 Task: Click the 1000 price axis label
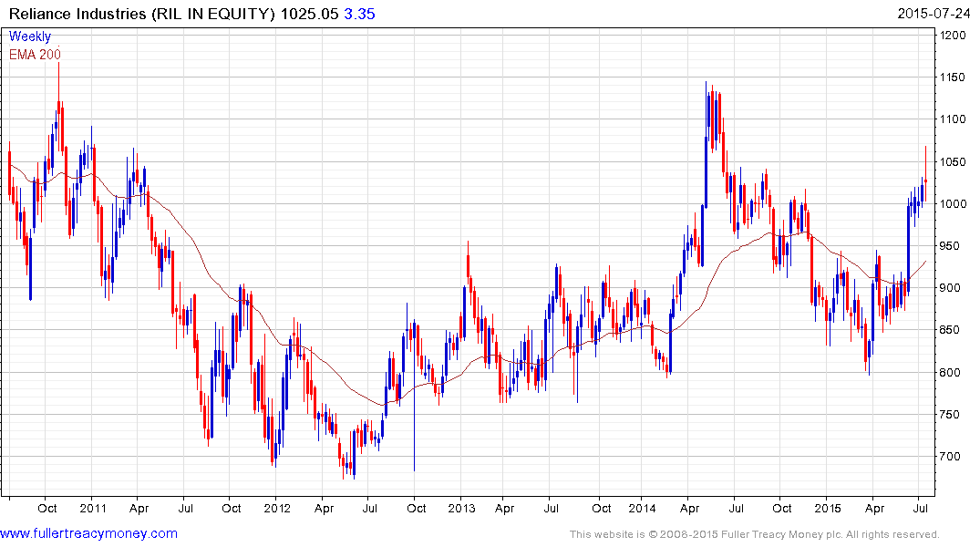point(954,204)
